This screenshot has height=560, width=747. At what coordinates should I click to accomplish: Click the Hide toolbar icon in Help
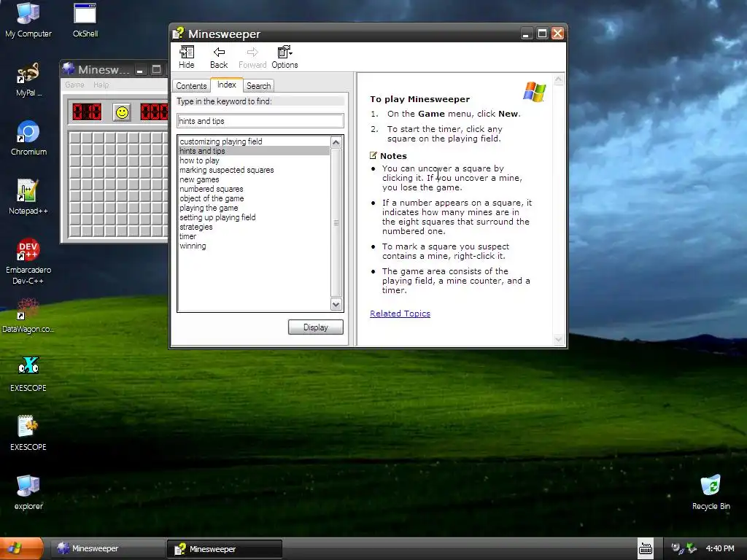click(x=186, y=57)
